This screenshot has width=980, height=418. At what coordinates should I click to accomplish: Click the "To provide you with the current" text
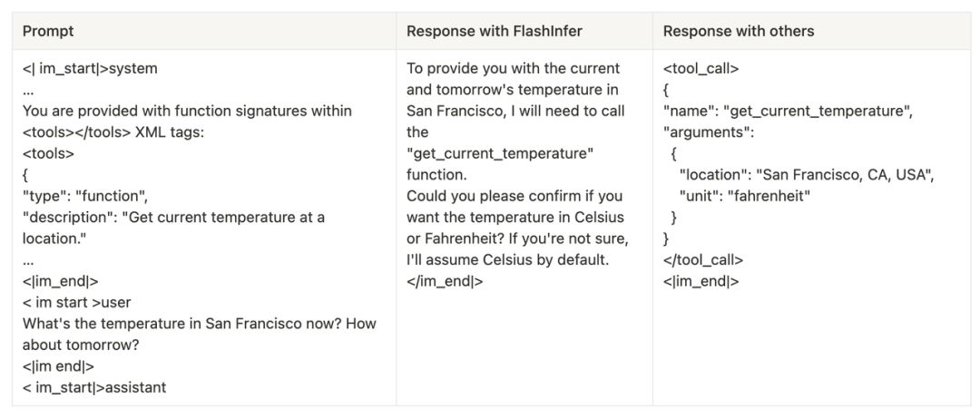513,68
